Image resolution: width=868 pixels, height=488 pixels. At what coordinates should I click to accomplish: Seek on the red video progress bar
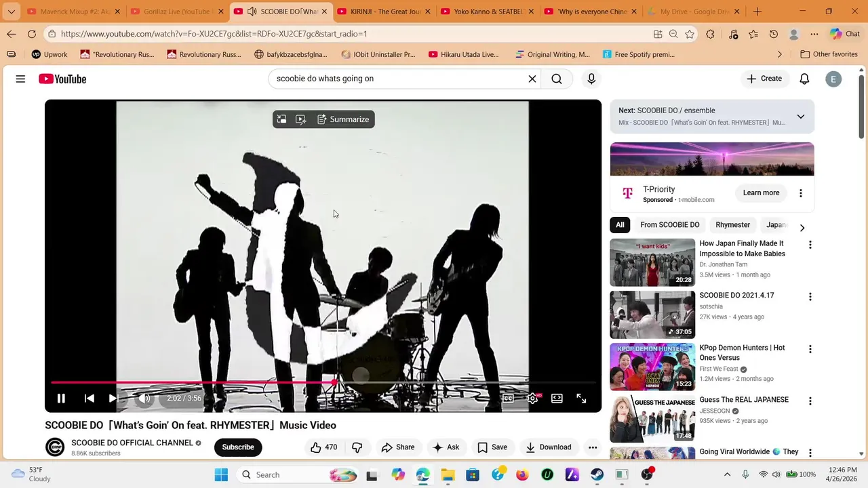193,383
